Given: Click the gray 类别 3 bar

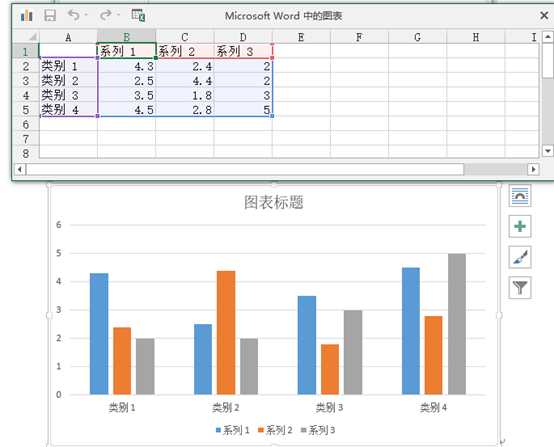Looking at the screenshot, I should 353,352.
